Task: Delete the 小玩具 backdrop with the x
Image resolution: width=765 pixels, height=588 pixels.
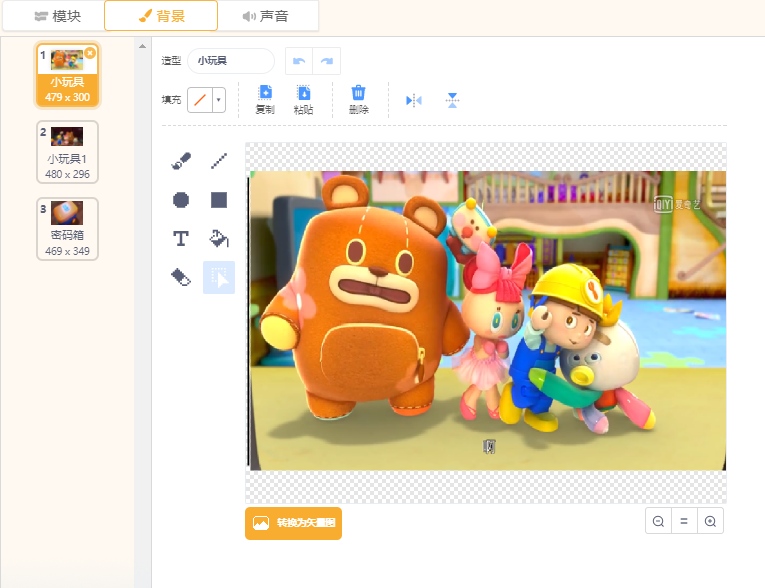Action: point(90,53)
